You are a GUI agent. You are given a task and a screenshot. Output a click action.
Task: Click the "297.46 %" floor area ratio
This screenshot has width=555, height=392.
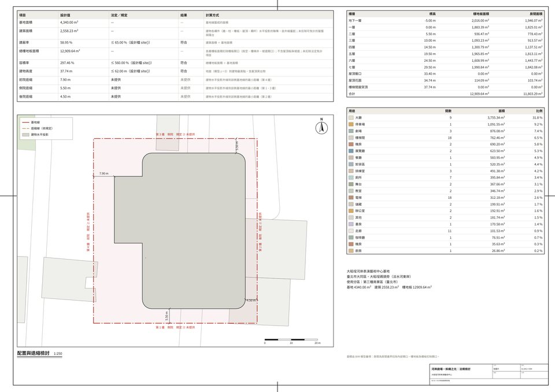[67, 62]
